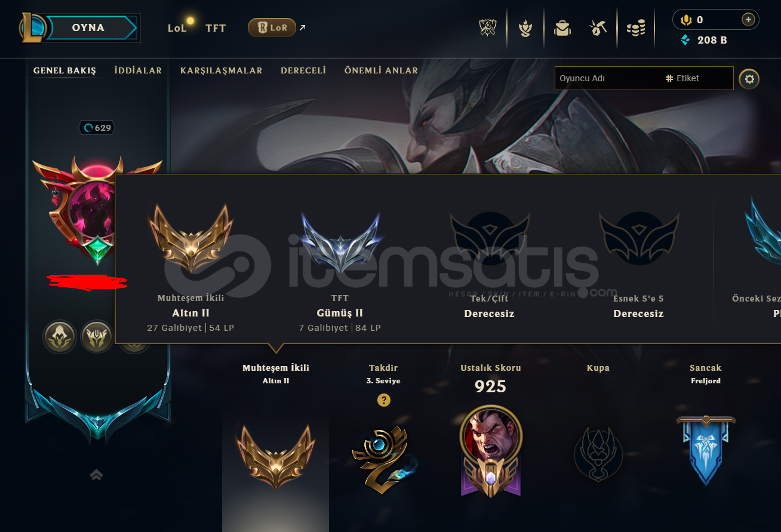The width and height of the screenshot is (781, 532).
Task: Click the Honor help question mark
Action: pos(384,400)
